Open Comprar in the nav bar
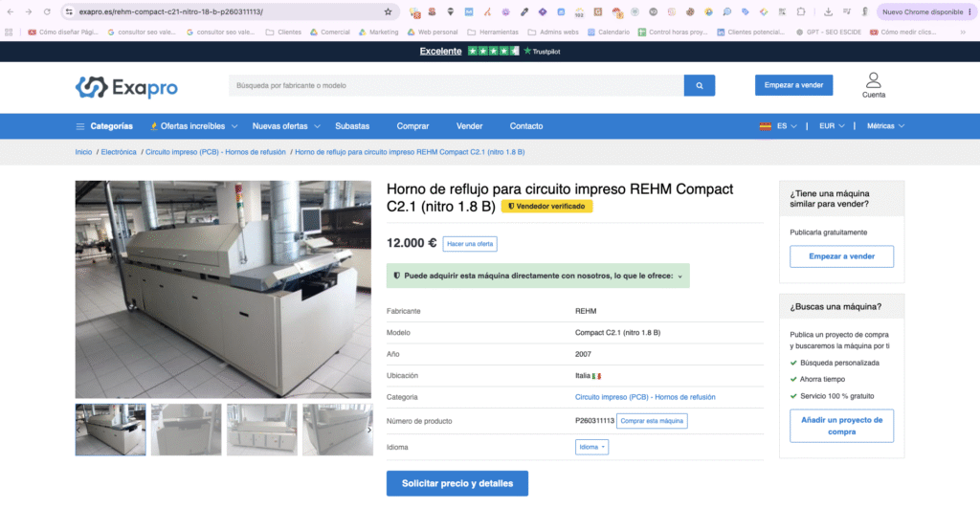This screenshot has width=980, height=531. 412,126
